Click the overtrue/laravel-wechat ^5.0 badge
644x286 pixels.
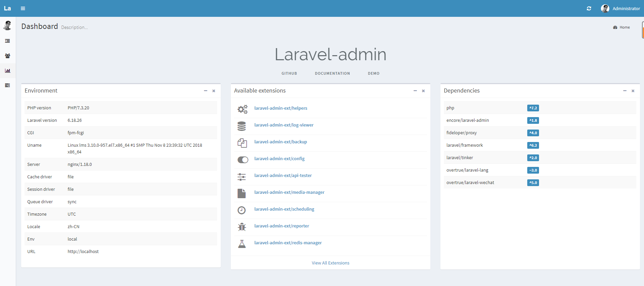coord(533,183)
